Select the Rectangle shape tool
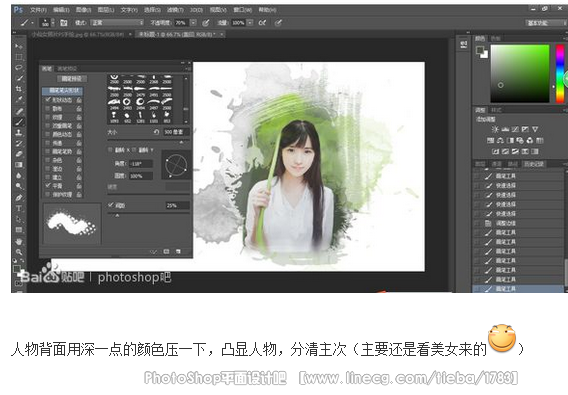 click(x=18, y=230)
